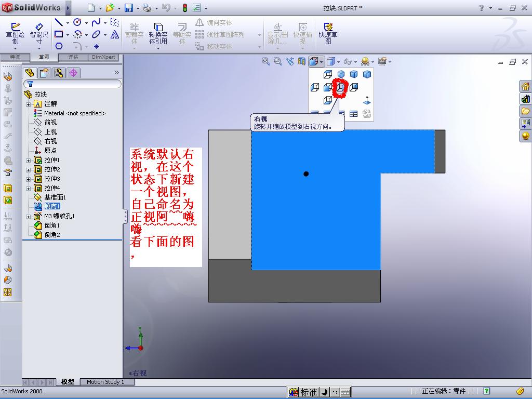Select the 原点 origin item

click(x=50, y=151)
